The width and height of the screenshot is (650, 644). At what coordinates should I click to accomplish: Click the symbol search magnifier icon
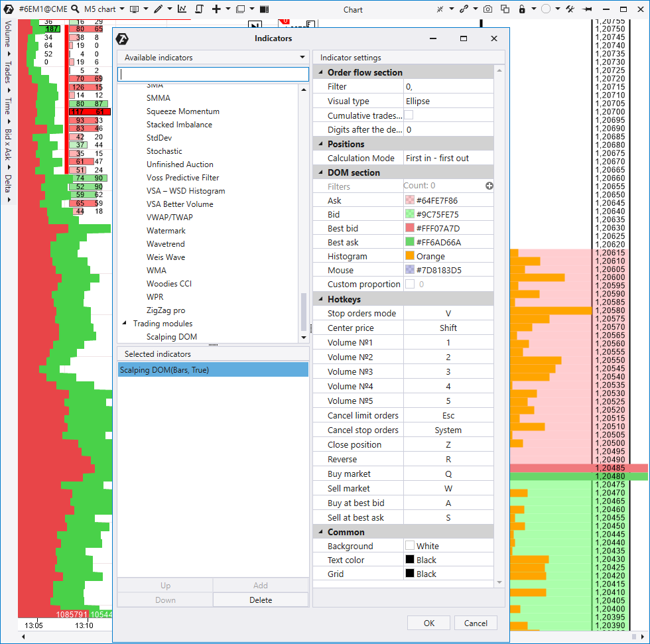click(x=75, y=9)
